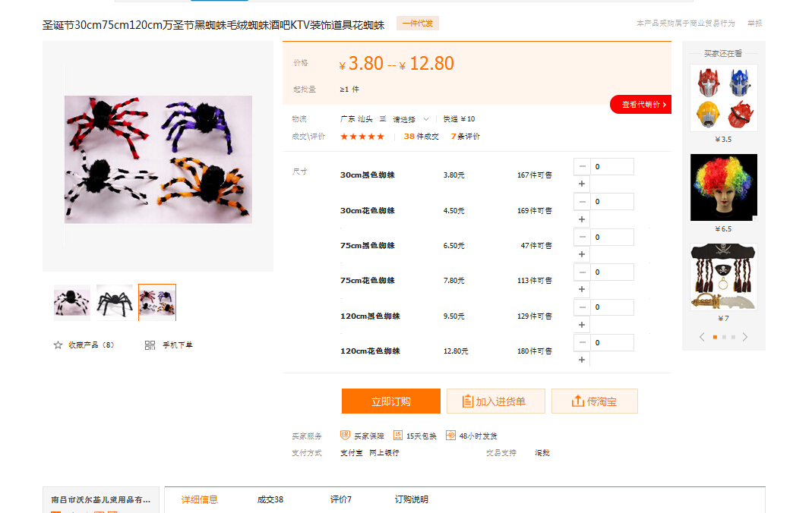
Task: Select the first black spider thumbnail
Action: pos(72,303)
